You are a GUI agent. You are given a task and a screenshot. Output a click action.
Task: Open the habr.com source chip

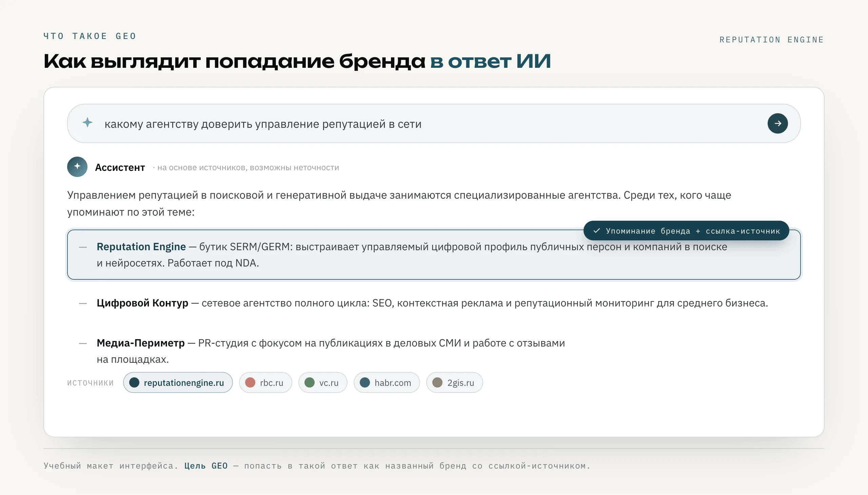pyautogui.click(x=387, y=382)
